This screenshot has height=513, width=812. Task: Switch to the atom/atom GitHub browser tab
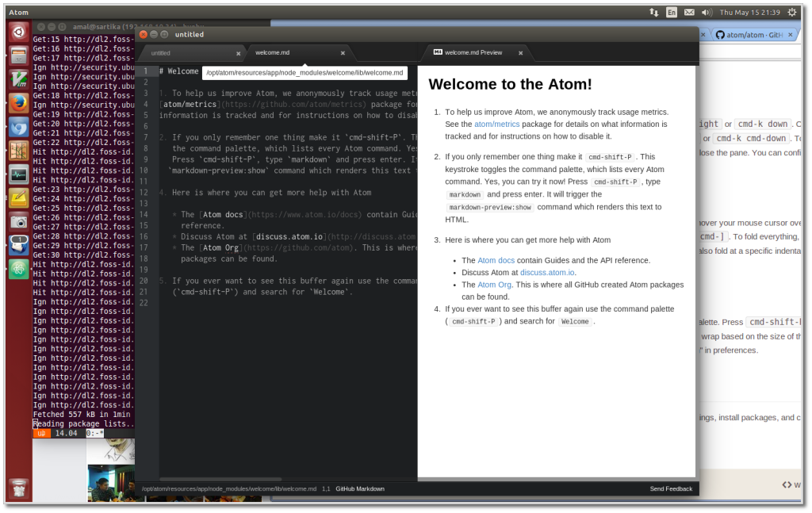[x=755, y=35]
